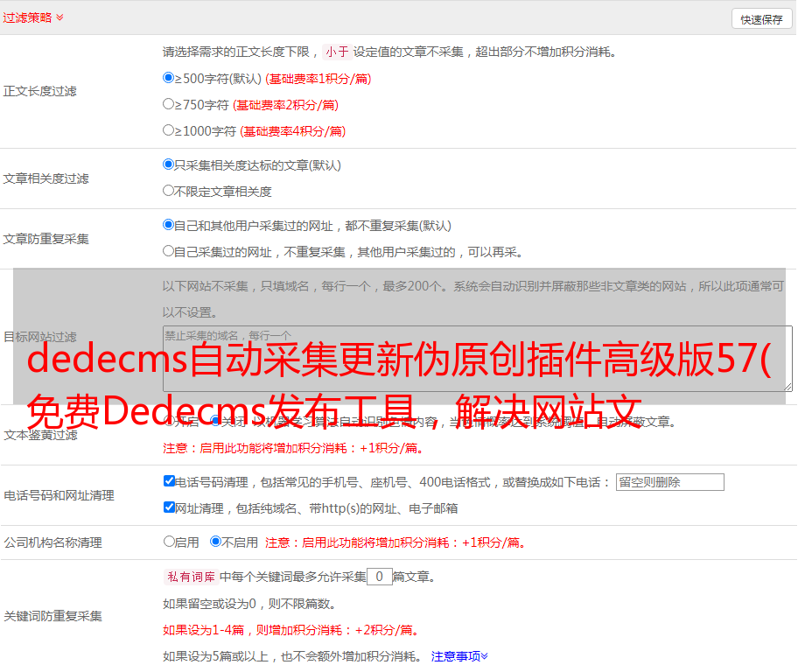Toggle the 网址清理 checkbox
This screenshot has width=798, height=672.
click(170, 507)
